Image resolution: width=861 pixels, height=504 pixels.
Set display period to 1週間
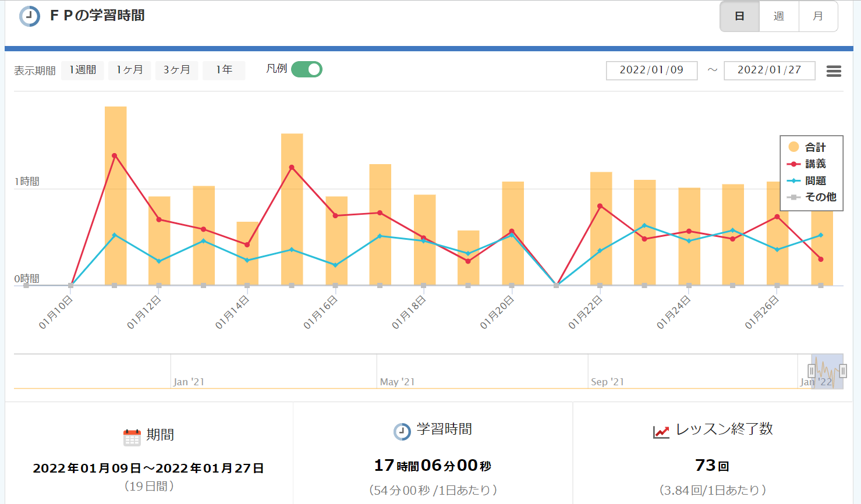[x=83, y=70]
